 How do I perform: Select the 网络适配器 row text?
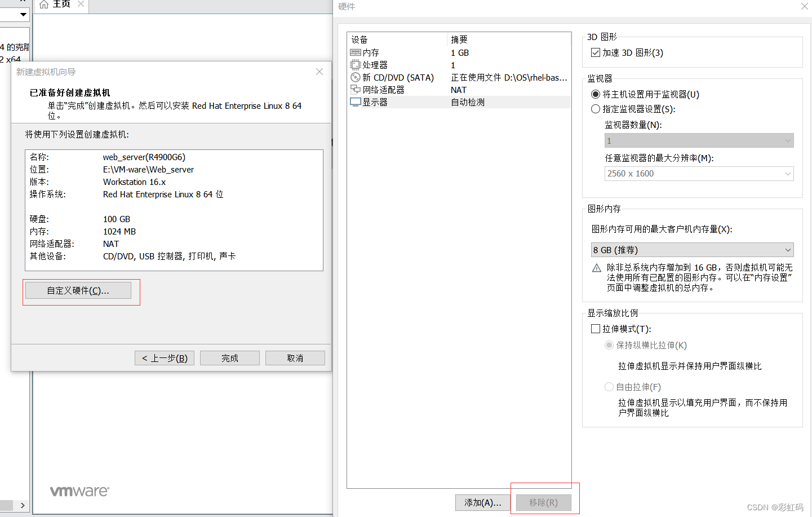tap(384, 90)
